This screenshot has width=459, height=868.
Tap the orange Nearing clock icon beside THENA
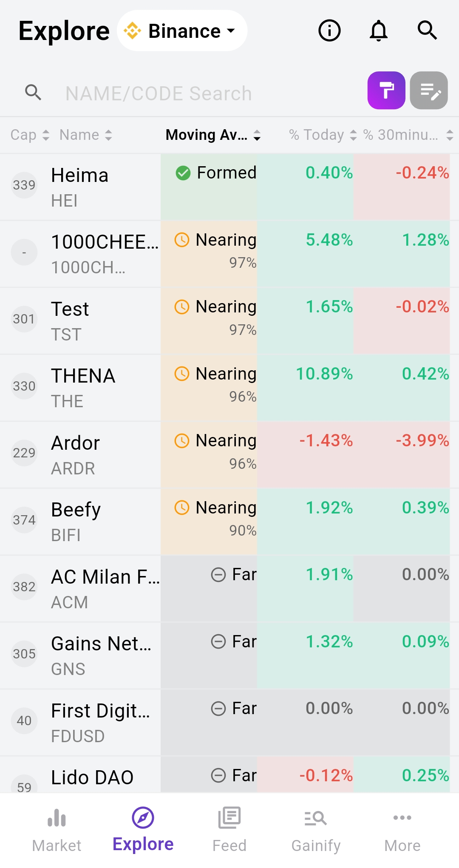coord(181,374)
